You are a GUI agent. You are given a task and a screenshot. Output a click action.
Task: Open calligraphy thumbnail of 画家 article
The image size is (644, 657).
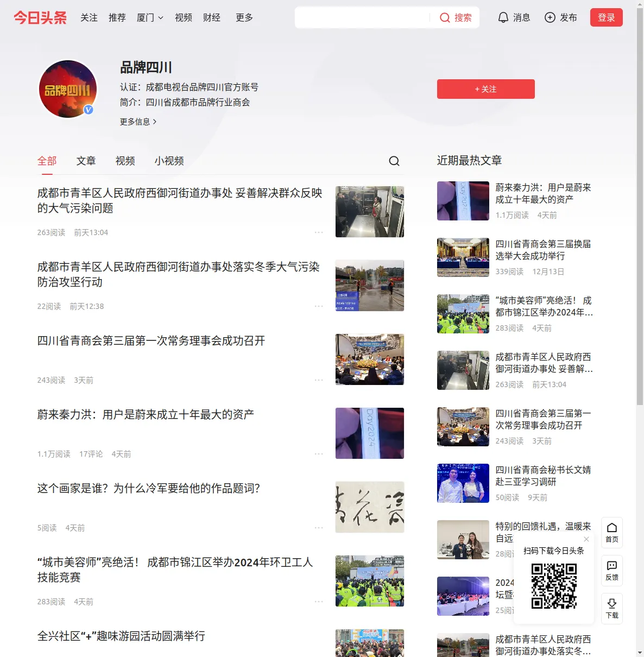pos(370,507)
